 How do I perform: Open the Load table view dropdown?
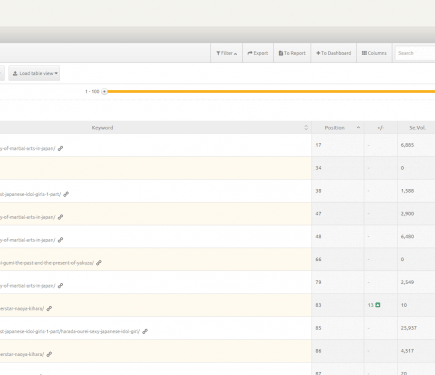pos(34,73)
